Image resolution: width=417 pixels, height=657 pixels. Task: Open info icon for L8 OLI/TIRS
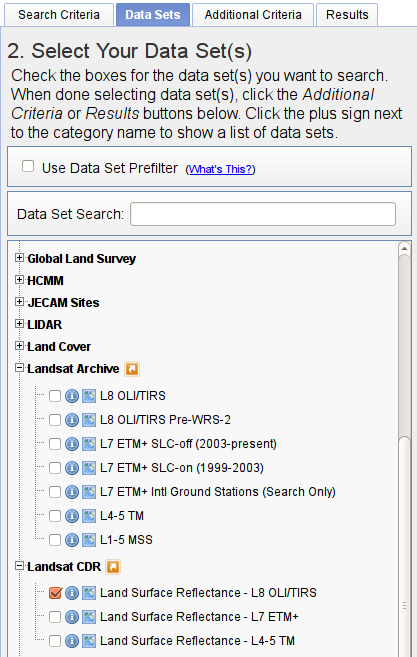click(72, 396)
